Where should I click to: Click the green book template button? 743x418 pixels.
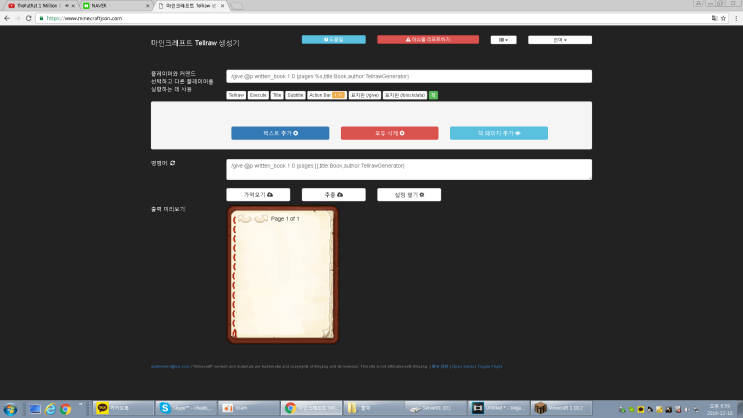[x=433, y=95]
